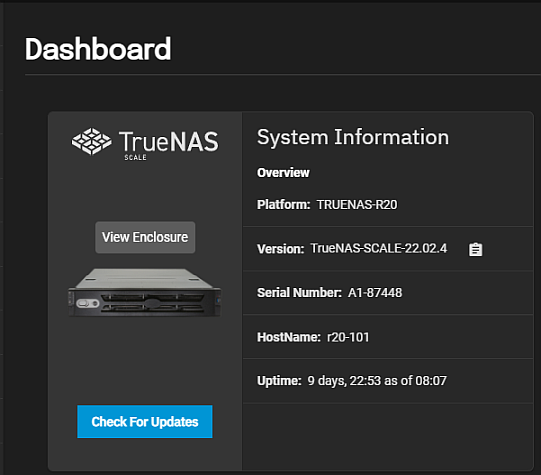541x475 pixels.
Task: Click the Uptime label
Action: 279,381
